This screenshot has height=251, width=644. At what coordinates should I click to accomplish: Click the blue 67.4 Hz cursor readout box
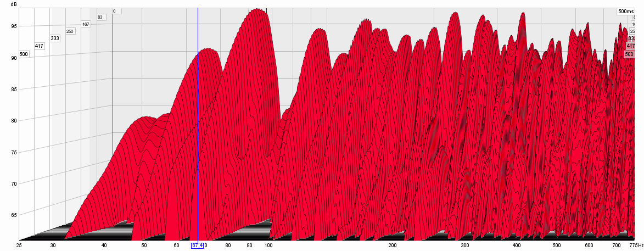click(197, 245)
